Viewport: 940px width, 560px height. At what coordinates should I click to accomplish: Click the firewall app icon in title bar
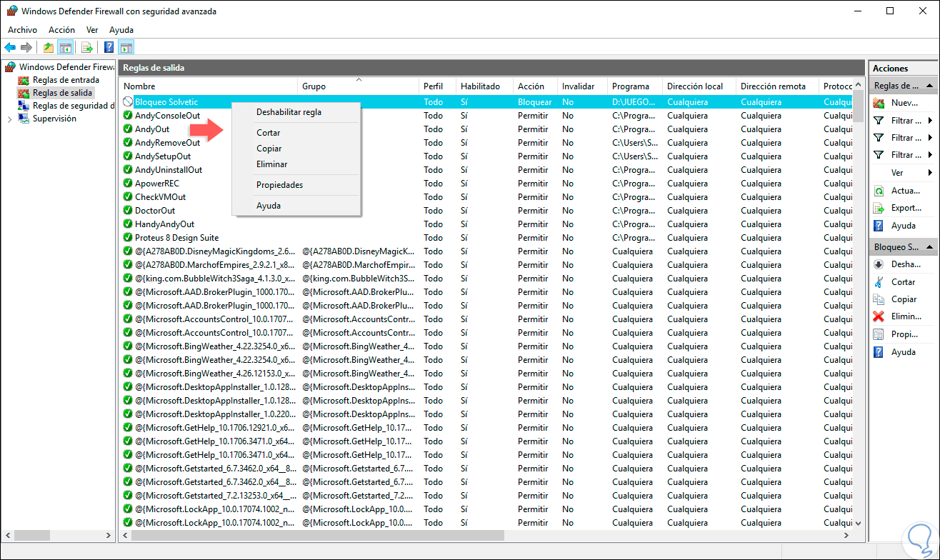(11, 11)
